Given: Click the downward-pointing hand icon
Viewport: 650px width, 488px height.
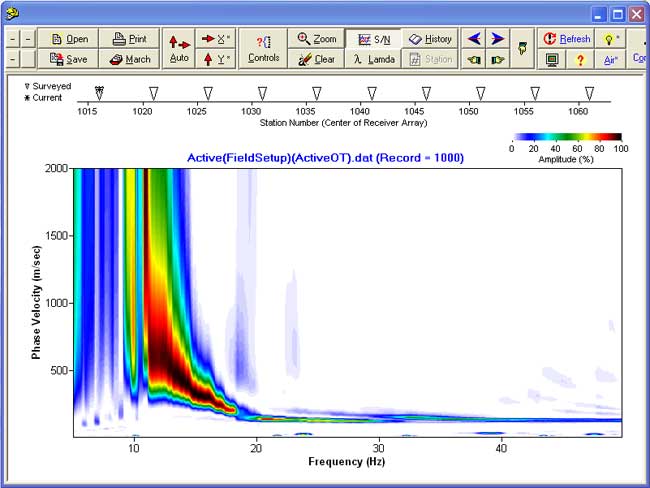Looking at the screenshot, I should coord(522,49).
